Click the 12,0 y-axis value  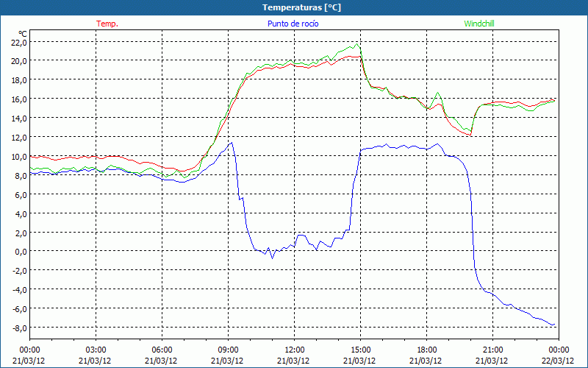(19, 138)
